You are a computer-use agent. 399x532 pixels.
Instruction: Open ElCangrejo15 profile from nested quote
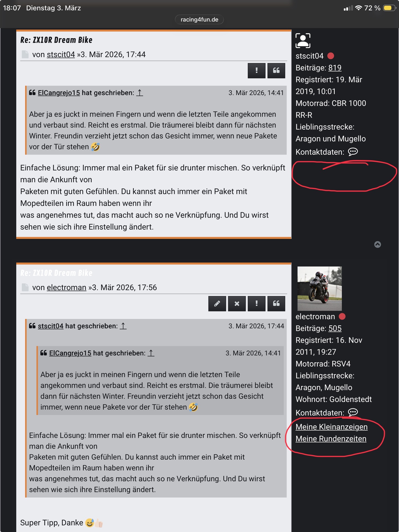[x=70, y=353]
